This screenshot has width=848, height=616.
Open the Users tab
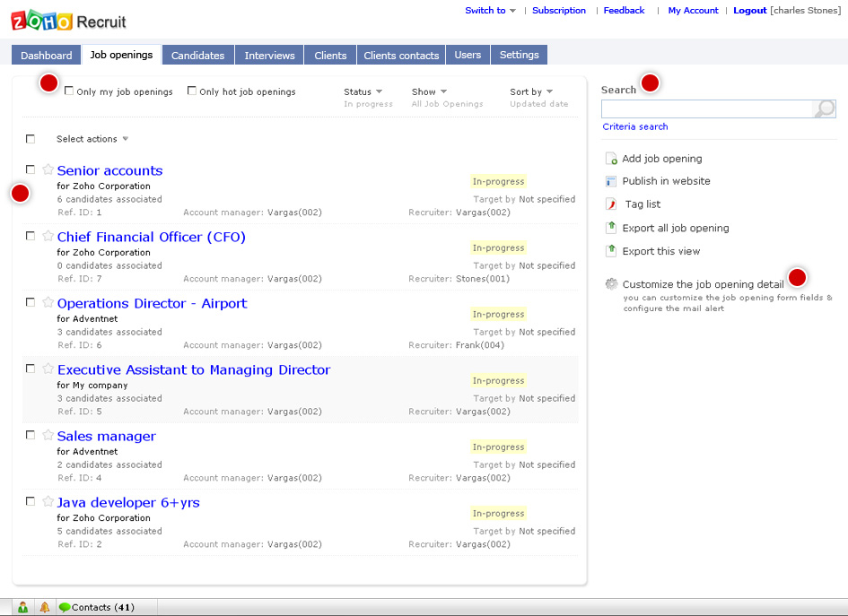(468, 55)
